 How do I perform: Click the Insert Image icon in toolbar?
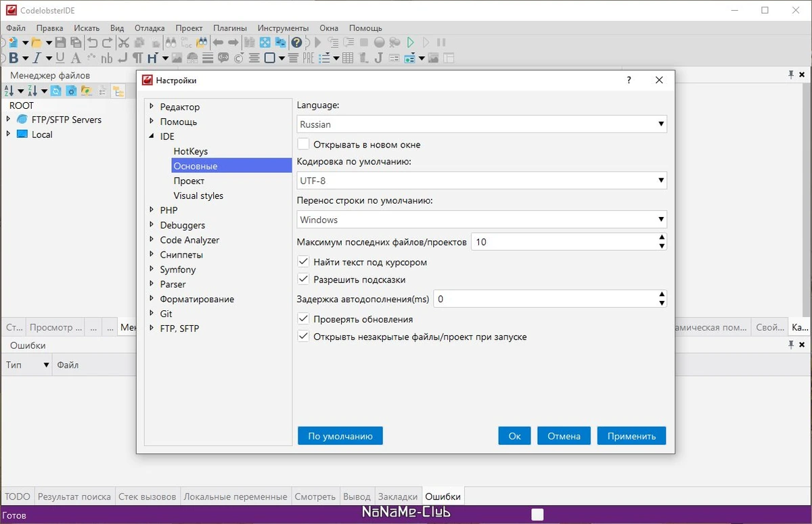(177, 58)
